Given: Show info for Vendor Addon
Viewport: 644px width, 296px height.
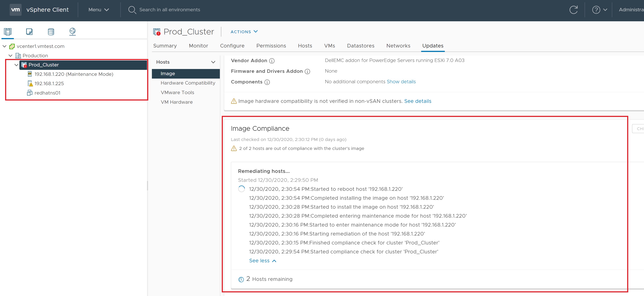Looking at the screenshot, I should [x=272, y=61].
